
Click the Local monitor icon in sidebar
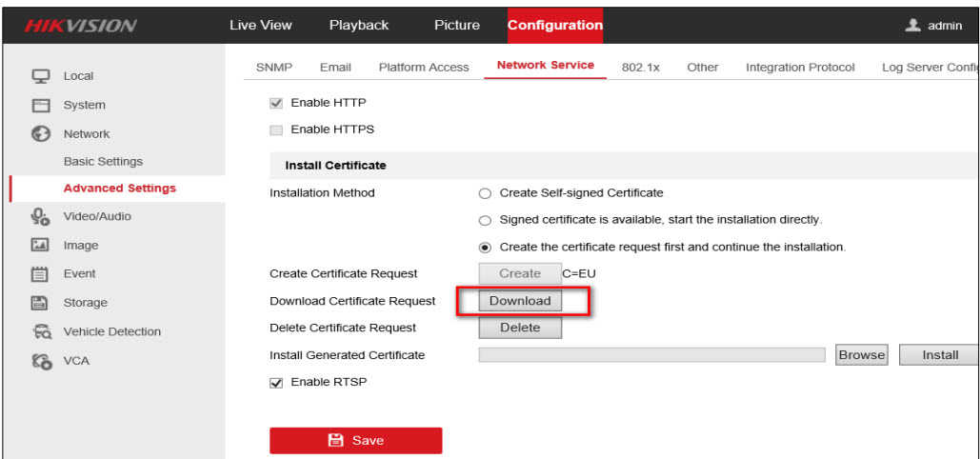point(41,76)
